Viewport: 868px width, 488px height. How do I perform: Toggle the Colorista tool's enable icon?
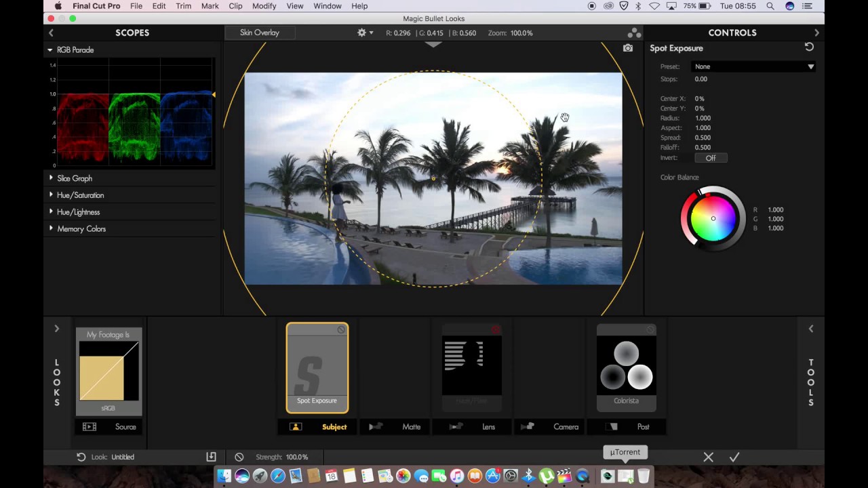pos(650,329)
